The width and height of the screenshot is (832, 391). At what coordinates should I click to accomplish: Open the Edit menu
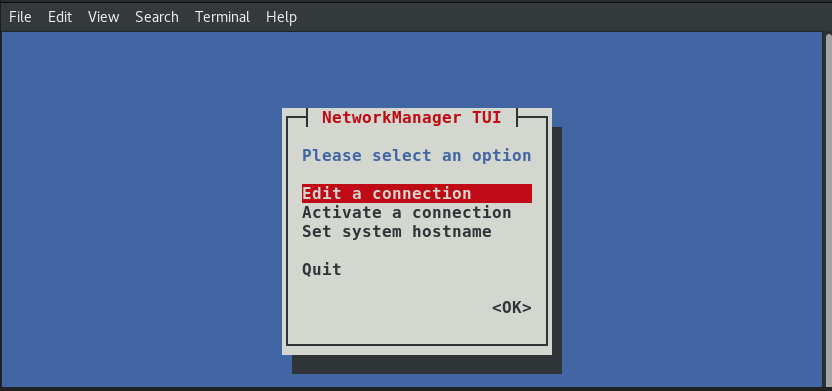59,17
